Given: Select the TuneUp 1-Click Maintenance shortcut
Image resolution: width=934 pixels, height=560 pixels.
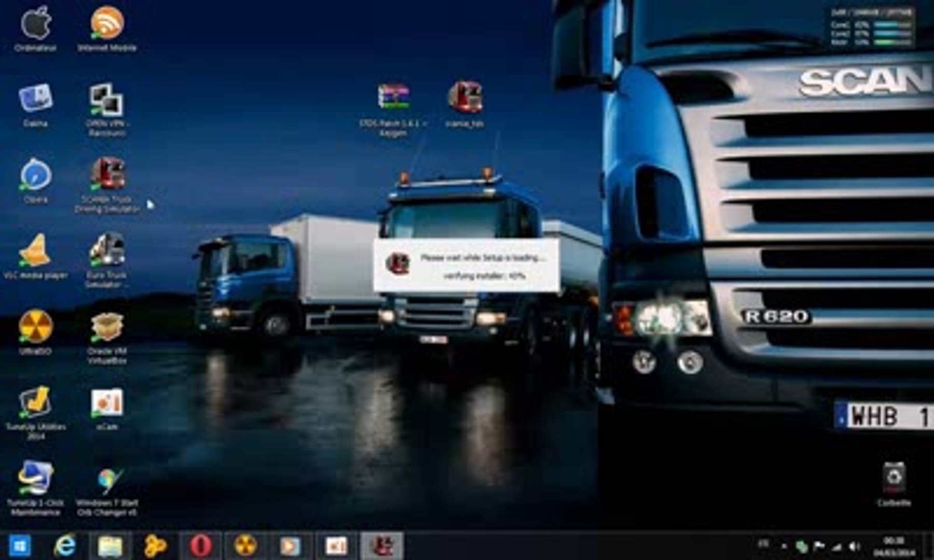Looking at the screenshot, I should point(35,489).
